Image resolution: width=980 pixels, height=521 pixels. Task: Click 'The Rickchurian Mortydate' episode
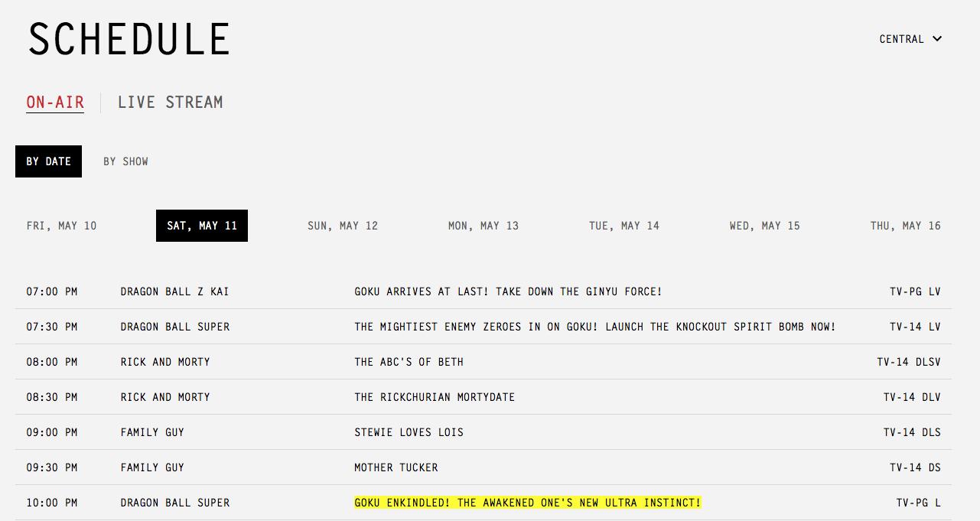click(x=435, y=397)
